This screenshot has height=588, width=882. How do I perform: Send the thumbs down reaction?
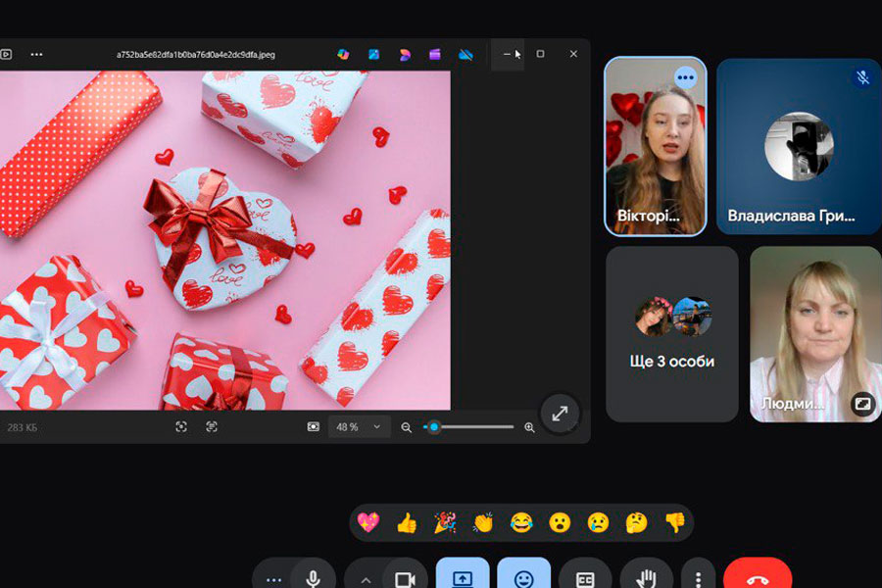(674, 522)
